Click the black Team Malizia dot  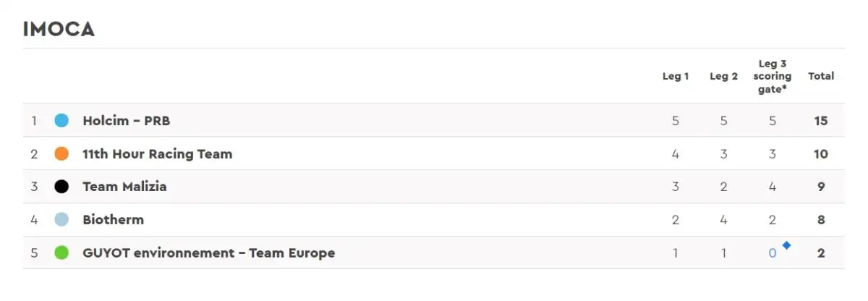[x=61, y=187]
